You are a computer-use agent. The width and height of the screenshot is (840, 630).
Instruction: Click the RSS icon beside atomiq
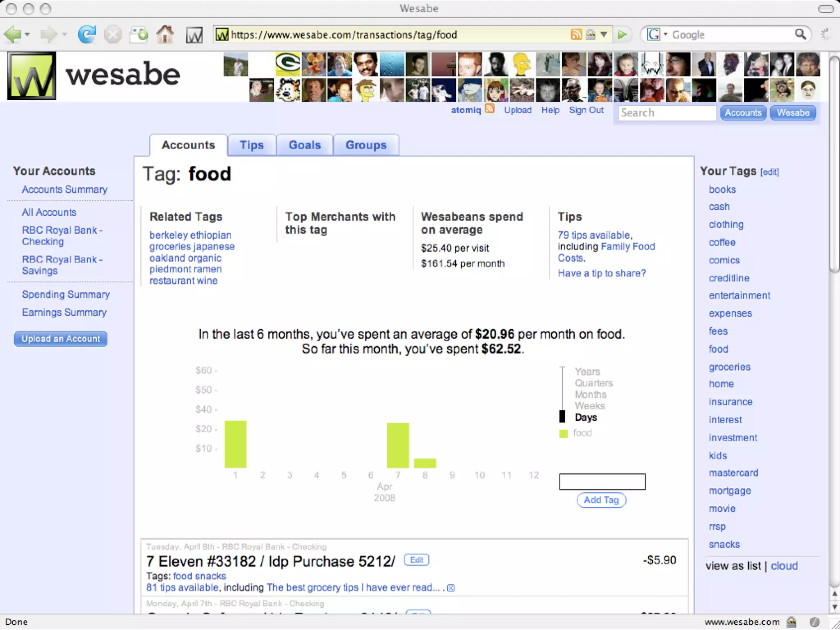(490, 109)
